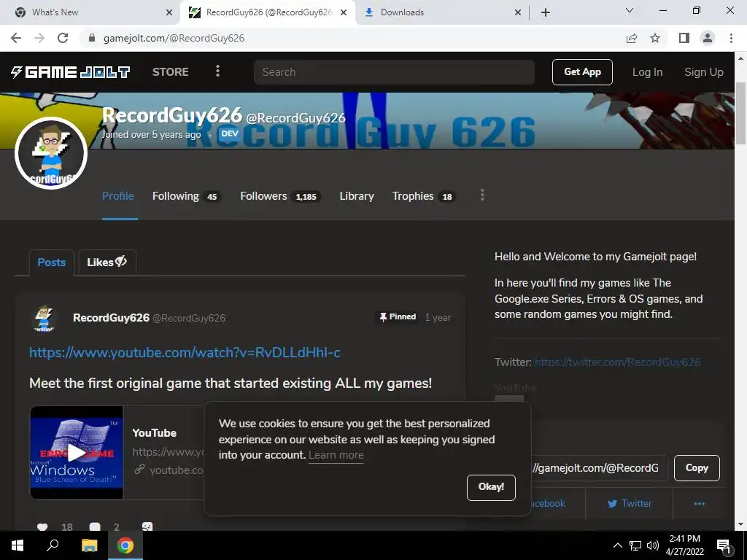Image resolution: width=747 pixels, height=560 pixels.
Task: Open the cookie Learn more link
Action: (336, 455)
